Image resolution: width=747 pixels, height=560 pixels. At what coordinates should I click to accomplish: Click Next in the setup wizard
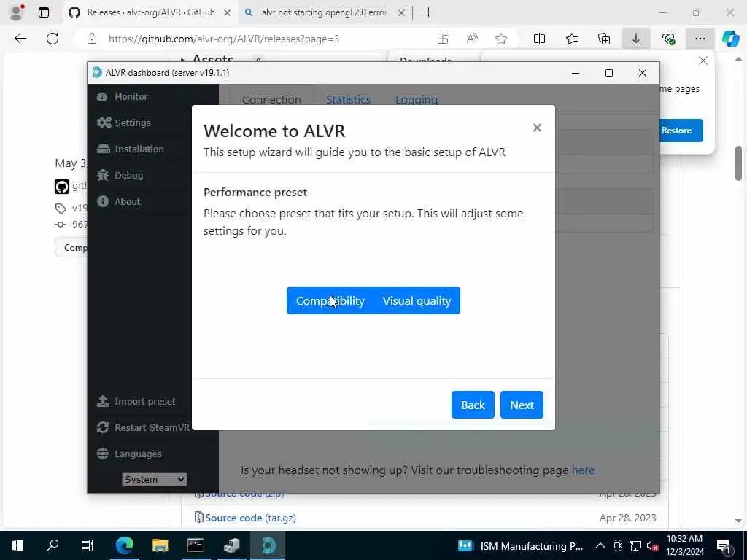pyautogui.click(x=522, y=405)
